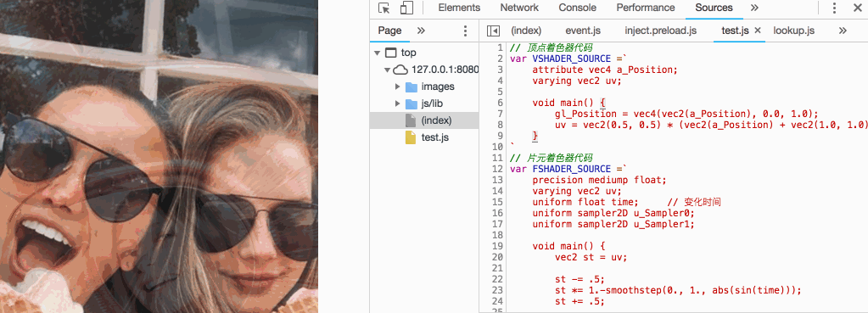Show more DevTools panels chevron

754,8
